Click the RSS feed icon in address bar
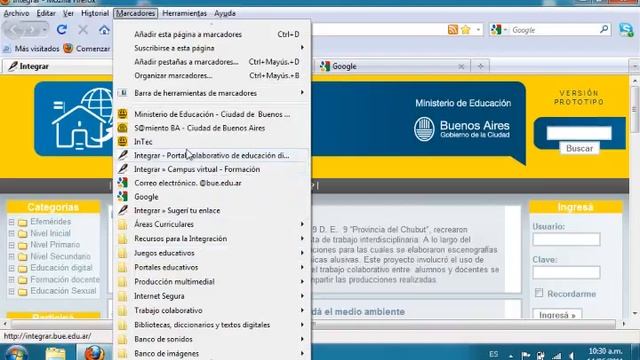Screen dimensions: 640x360 tap(453, 29)
